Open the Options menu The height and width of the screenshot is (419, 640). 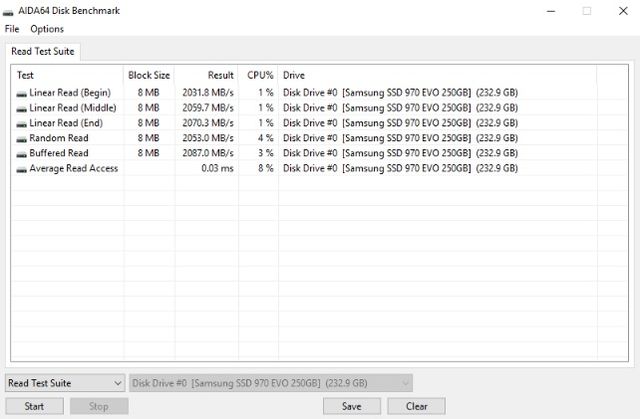[47, 29]
